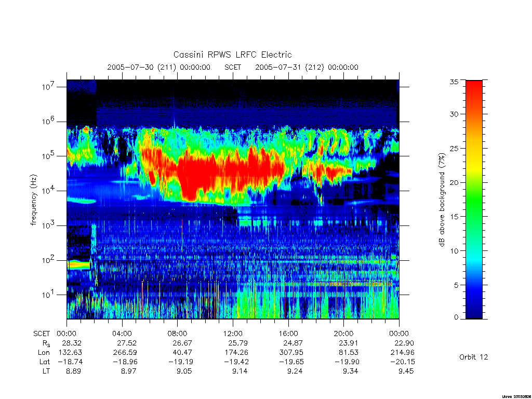532x399 pixels.
Task: Click the color bar tick label '5'
Action: point(456,285)
